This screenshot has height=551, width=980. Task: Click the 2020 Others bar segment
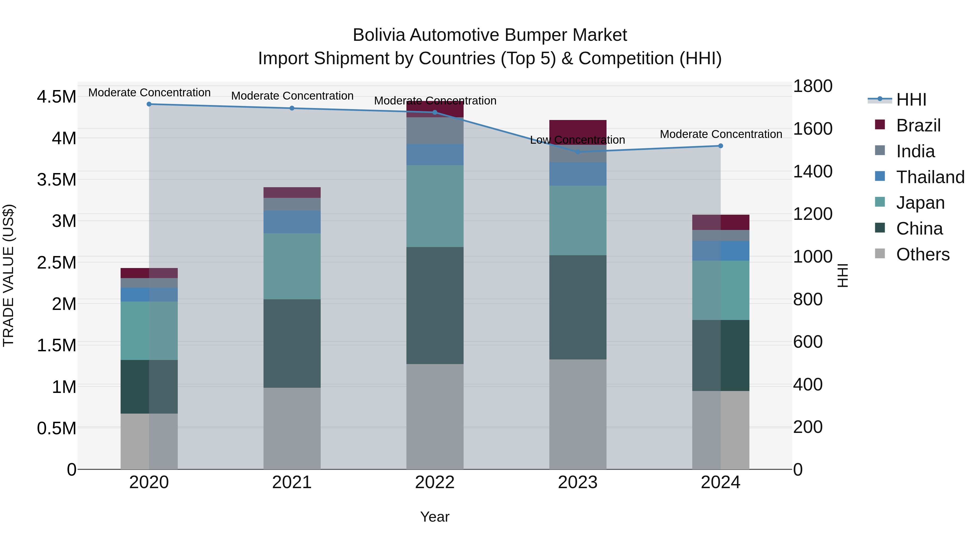coord(149,442)
